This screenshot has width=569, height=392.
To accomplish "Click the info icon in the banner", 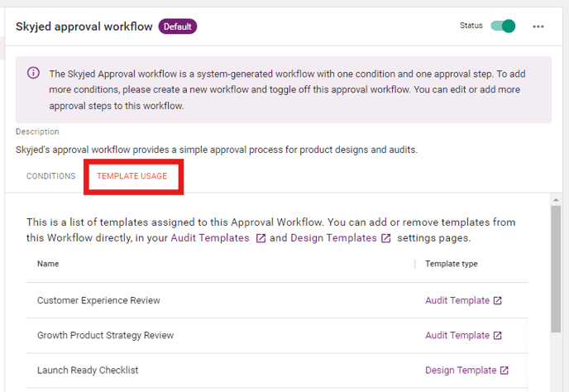I will pos(33,73).
